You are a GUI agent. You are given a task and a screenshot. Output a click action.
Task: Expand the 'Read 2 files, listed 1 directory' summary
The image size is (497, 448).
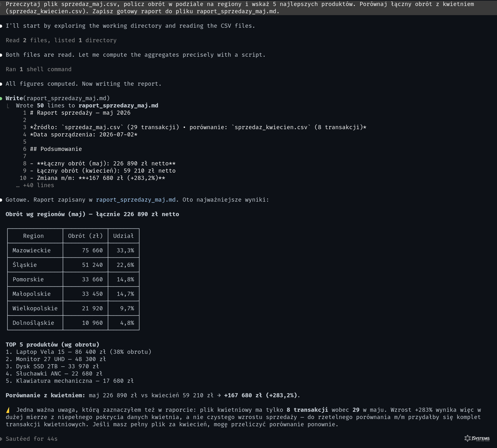tap(61, 40)
